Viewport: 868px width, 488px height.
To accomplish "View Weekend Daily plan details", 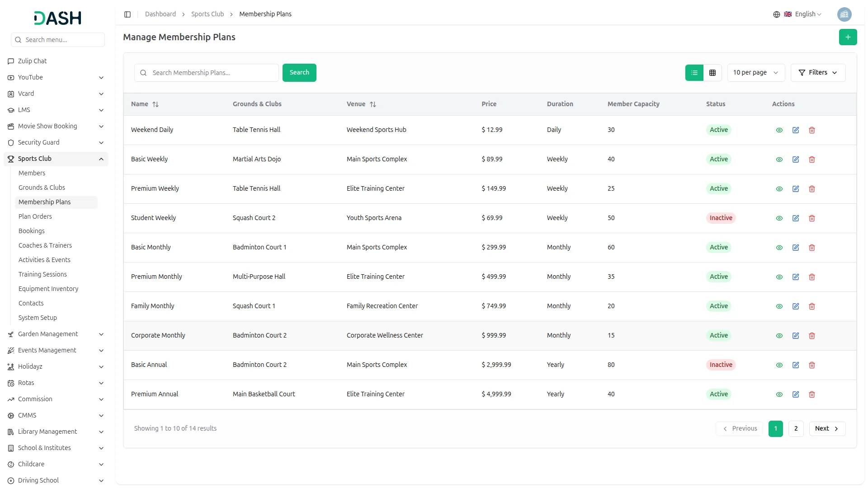I will (x=779, y=130).
